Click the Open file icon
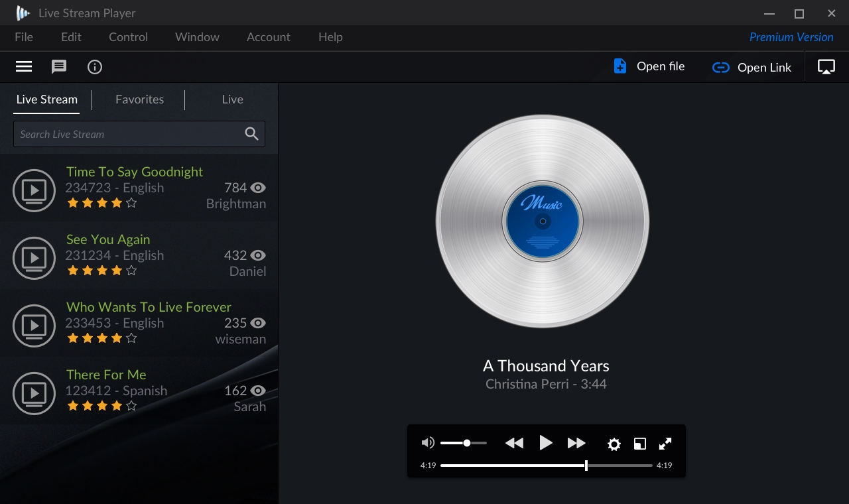 [620, 66]
